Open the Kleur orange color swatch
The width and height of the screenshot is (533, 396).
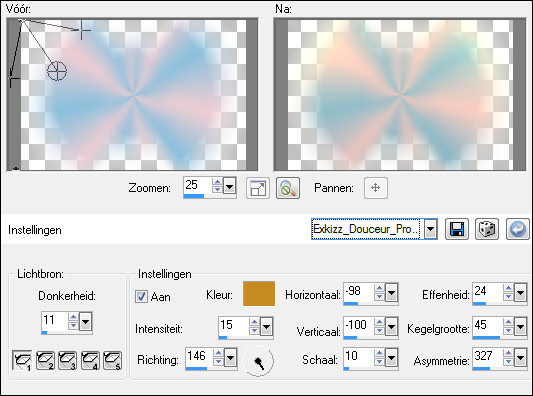(259, 294)
